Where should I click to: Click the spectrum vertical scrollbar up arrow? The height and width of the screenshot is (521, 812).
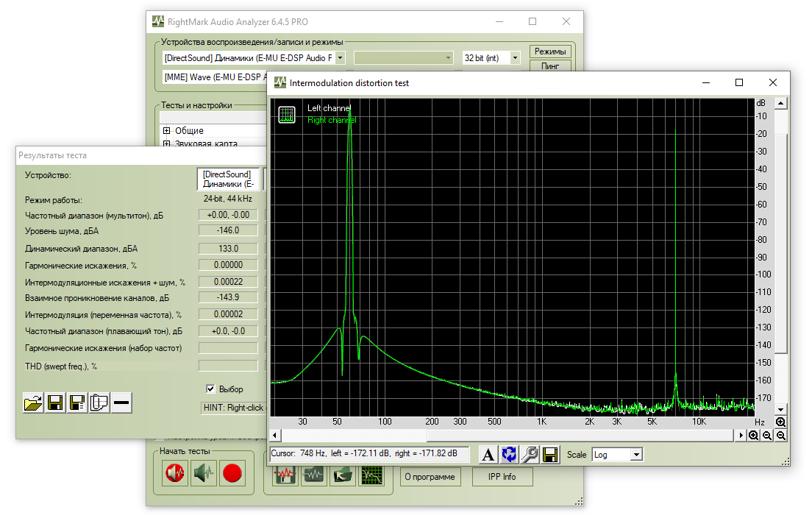(781, 104)
